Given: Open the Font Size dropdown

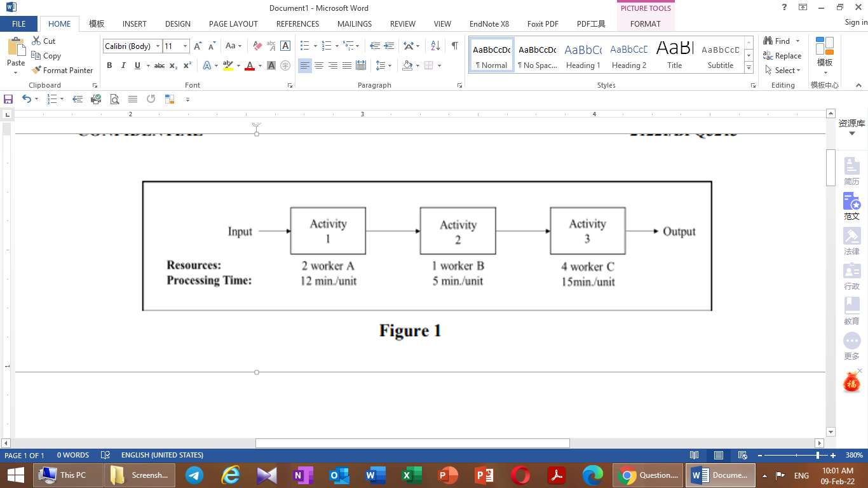Looking at the screenshot, I should point(184,46).
